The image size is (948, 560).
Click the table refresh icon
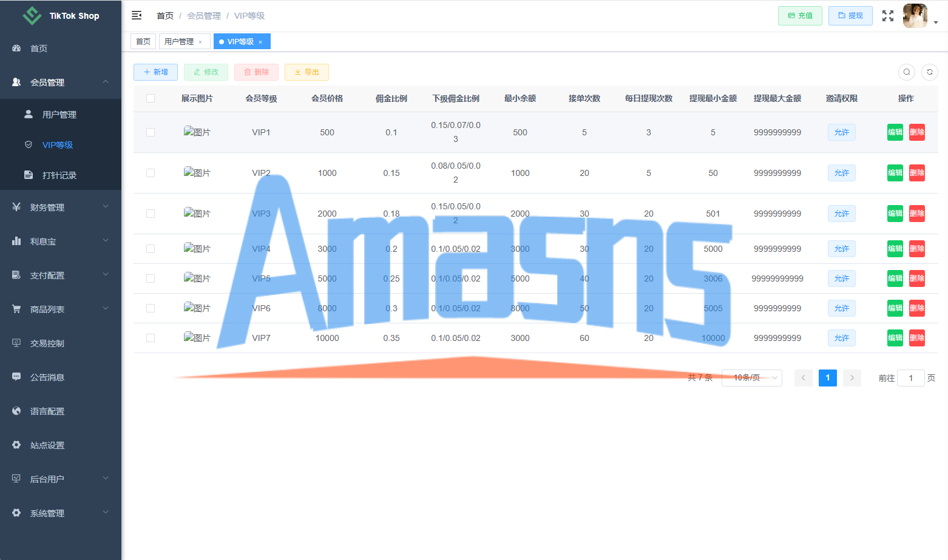click(x=930, y=72)
